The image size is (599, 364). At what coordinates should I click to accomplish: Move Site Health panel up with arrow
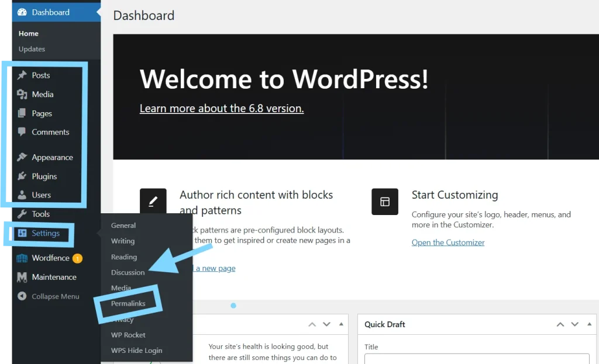[312, 324]
